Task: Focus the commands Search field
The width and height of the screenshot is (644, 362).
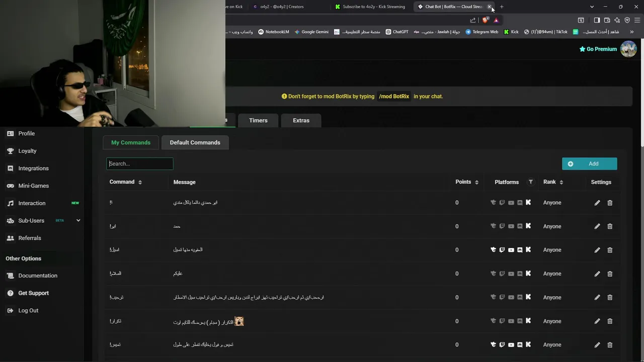Action: [x=139, y=163]
